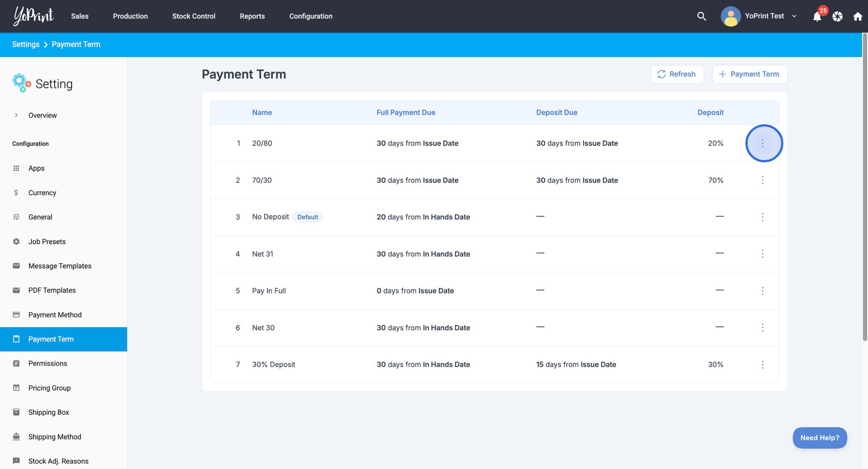The image size is (868, 469).
Task: Open the Reports menu
Action: tap(252, 16)
